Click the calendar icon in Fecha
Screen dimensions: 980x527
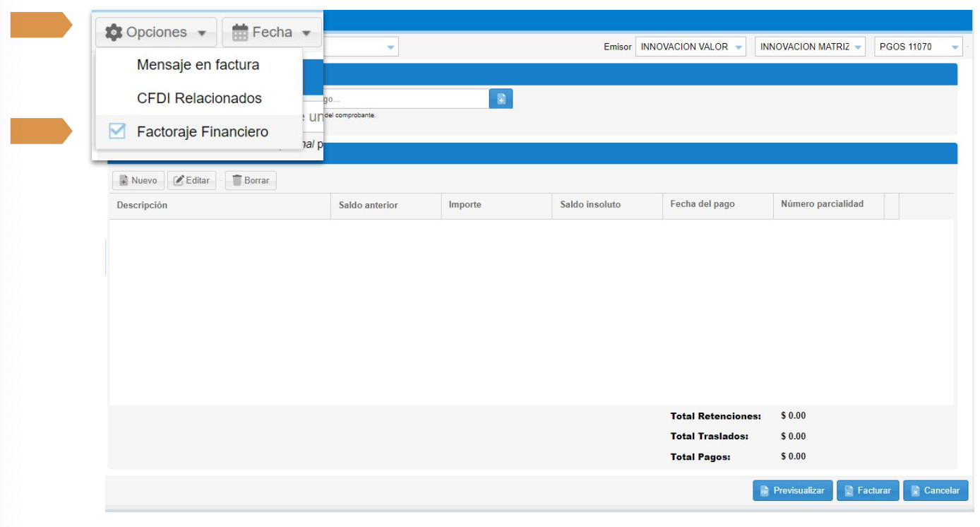tap(240, 32)
